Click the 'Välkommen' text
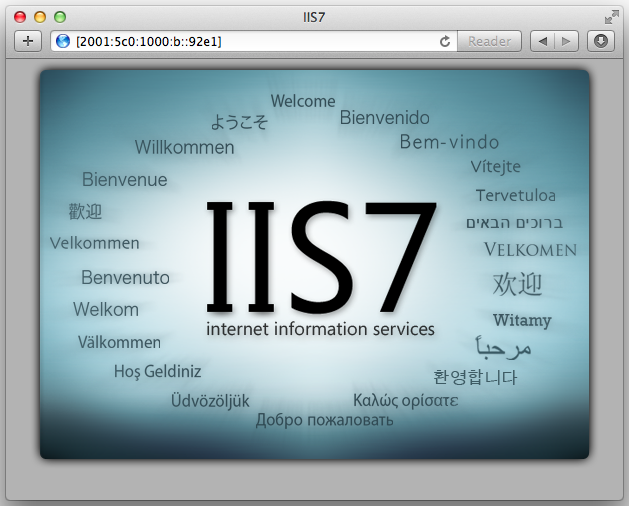629x506 pixels. [x=119, y=342]
